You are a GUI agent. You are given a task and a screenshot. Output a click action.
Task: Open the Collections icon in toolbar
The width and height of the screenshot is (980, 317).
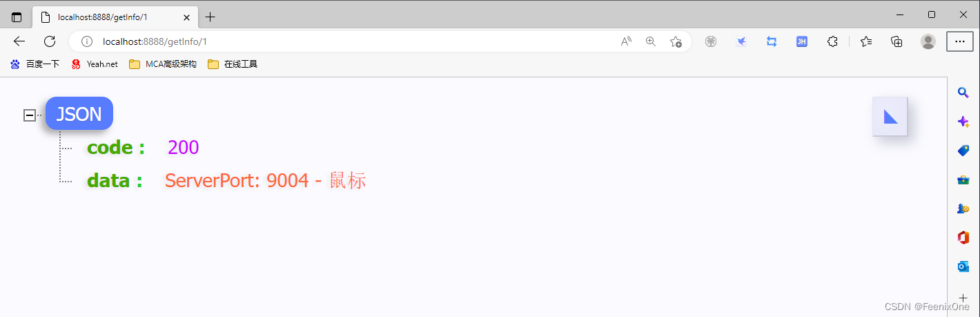[896, 41]
